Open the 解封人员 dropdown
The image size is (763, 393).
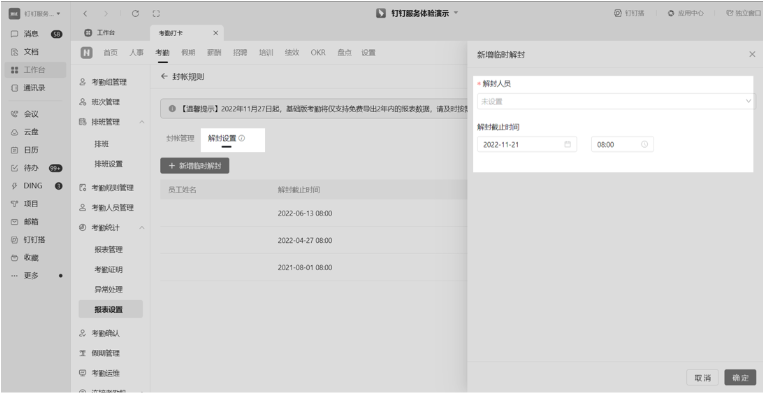point(616,101)
